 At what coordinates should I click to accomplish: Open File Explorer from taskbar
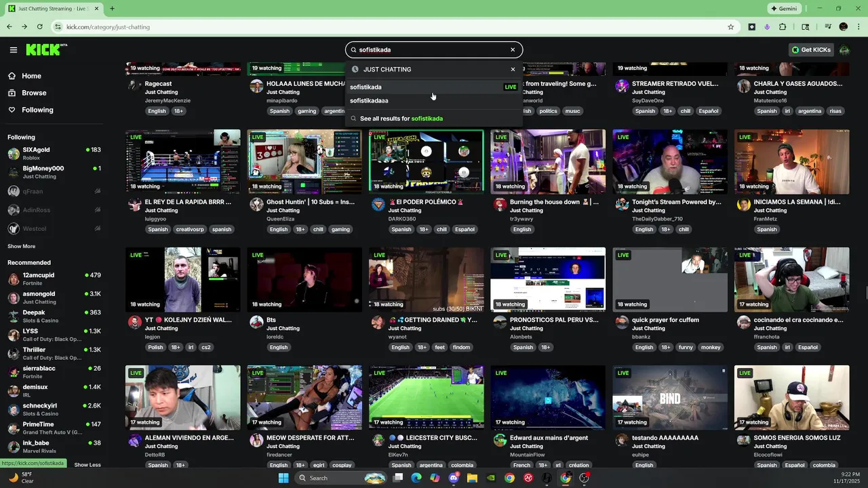coord(472,478)
